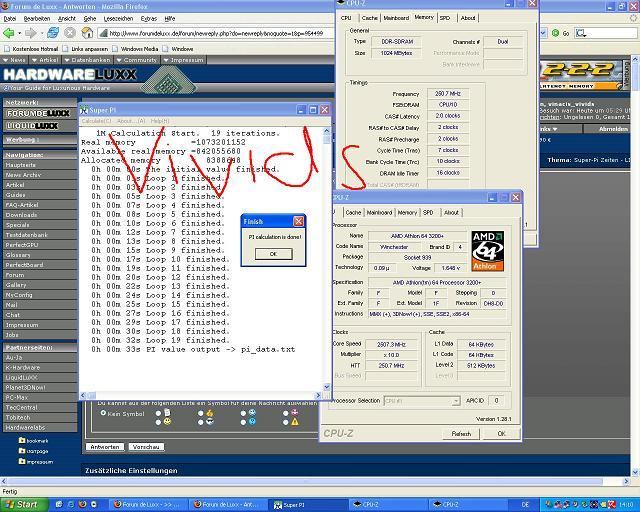Open the Lesezeichen menu in Firefox
Screen dimensions: 640x512
point(118,18)
